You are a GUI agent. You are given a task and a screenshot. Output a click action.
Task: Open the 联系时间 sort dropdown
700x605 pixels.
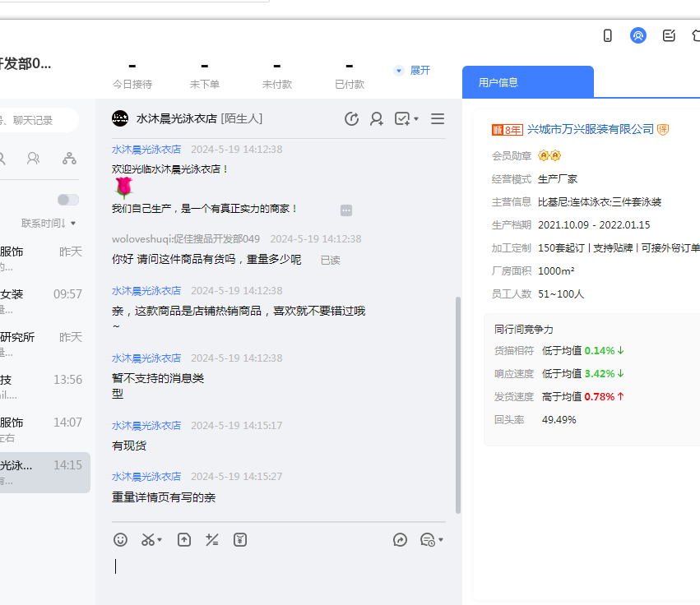[49, 224]
